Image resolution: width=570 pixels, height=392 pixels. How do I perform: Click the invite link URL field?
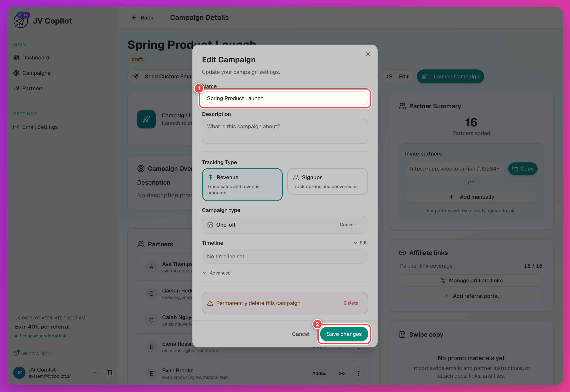click(x=455, y=169)
